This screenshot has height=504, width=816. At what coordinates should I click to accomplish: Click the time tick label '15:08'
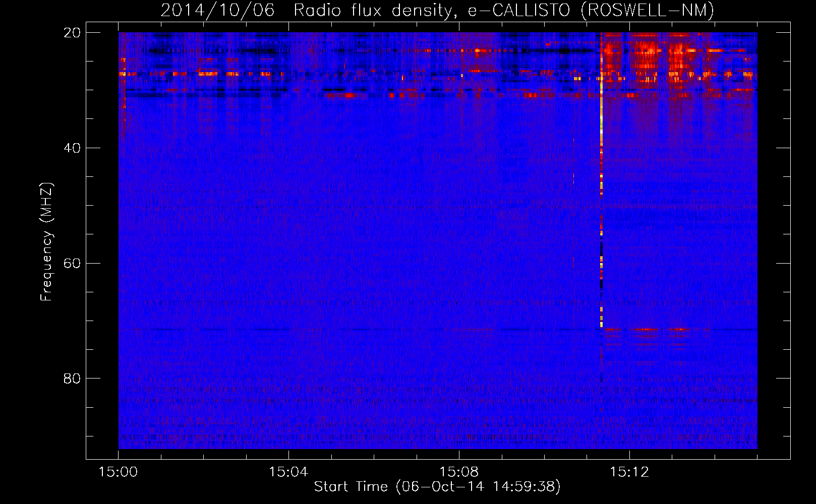tap(459, 472)
